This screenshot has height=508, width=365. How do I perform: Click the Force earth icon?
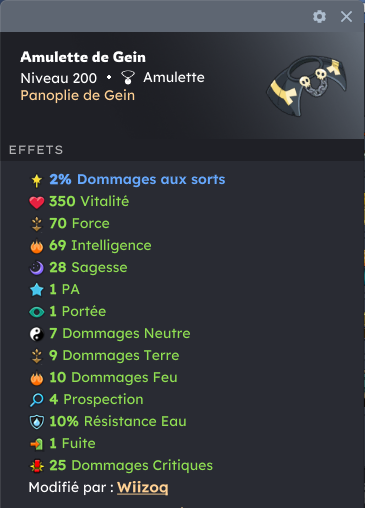click(x=37, y=224)
